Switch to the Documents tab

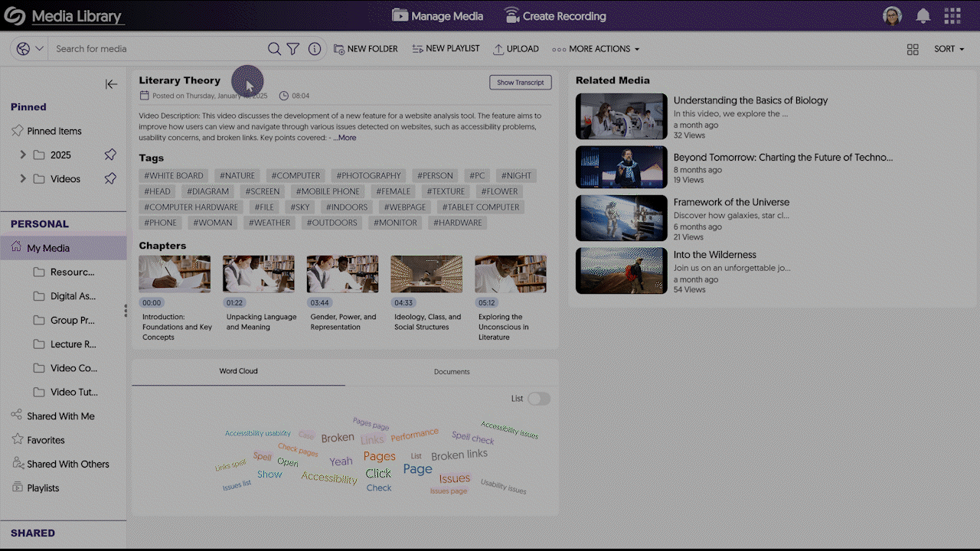tap(452, 372)
